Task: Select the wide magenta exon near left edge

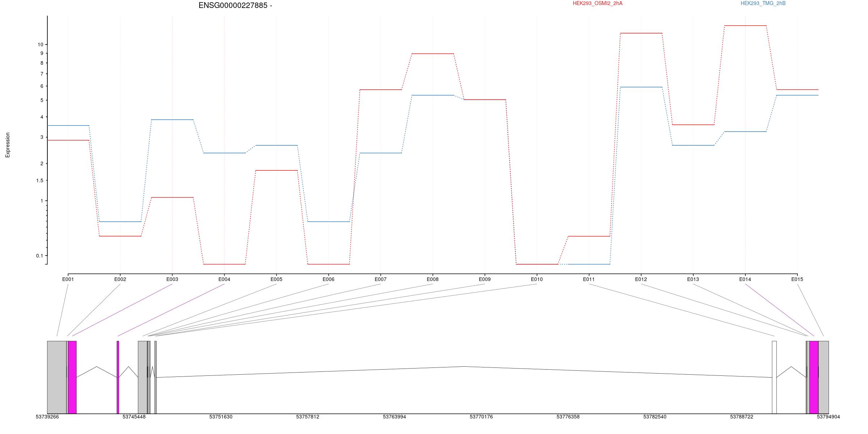Action: tap(72, 377)
